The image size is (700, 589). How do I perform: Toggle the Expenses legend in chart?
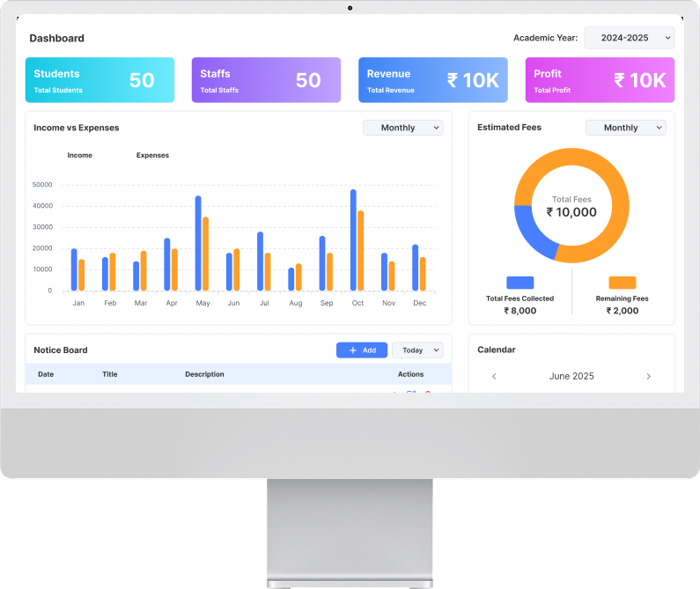(152, 155)
